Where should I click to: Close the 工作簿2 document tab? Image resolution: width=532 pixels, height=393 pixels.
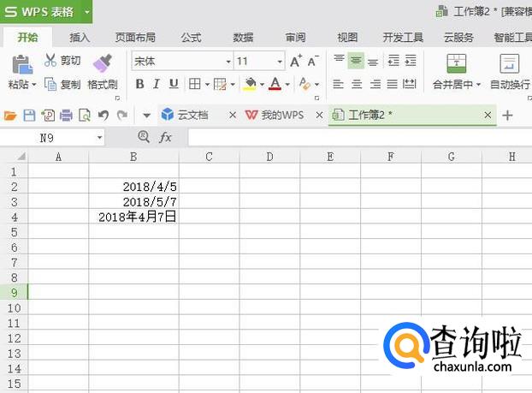point(488,115)
